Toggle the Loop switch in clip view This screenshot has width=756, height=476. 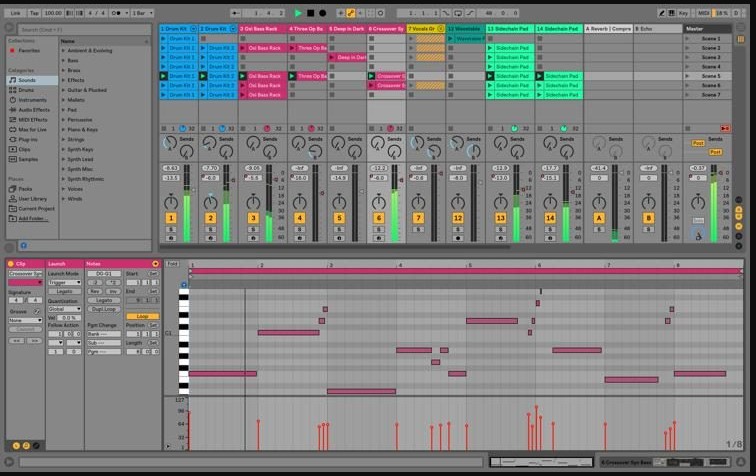tap(141, 316)
